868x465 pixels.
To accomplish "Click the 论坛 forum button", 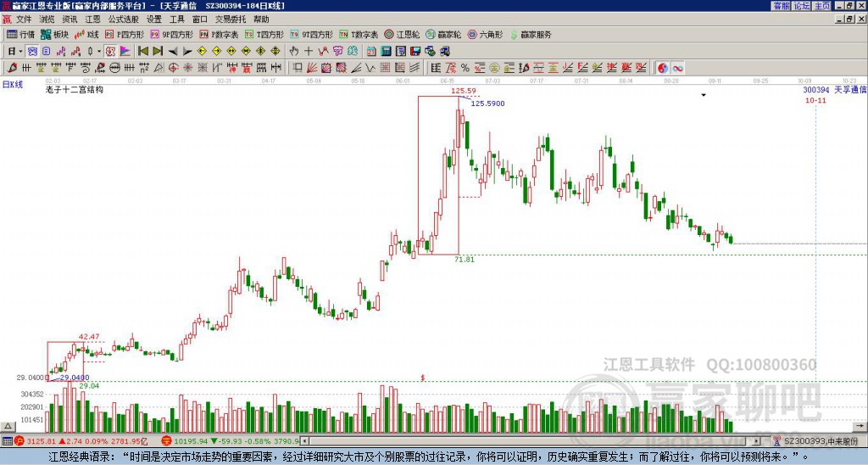I will (801, 6).
